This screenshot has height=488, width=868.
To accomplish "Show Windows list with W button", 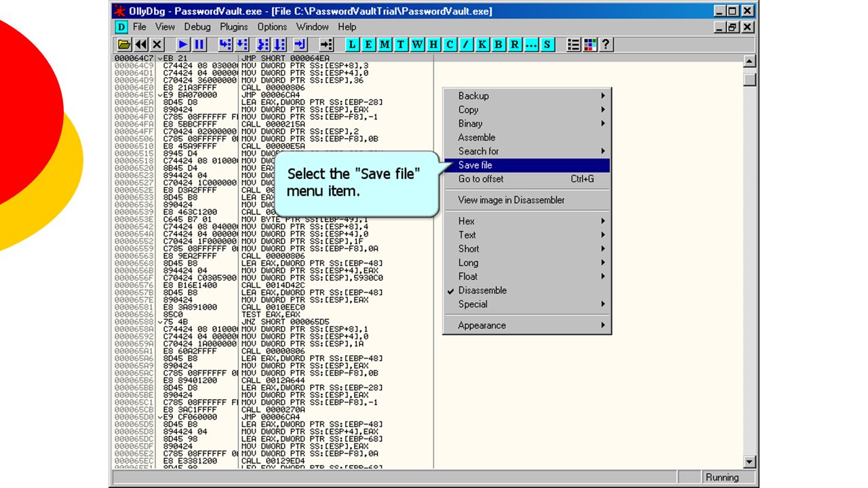I will click(x=418, y=45).
